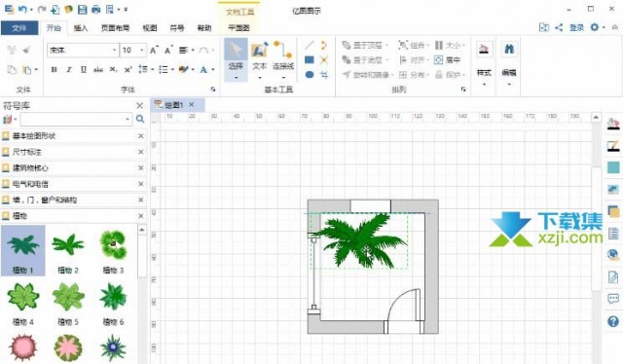Open the 宋体 font name dropdown

(x=114, y=50)
